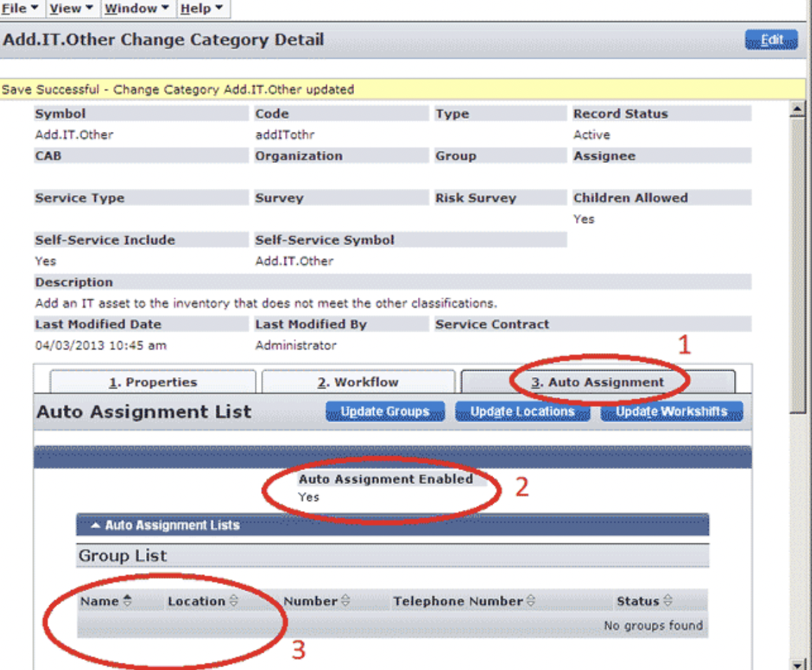Screen dimensions: 812x670
Task: Switch to the Workflow tab
Action: tap(358, 383)
